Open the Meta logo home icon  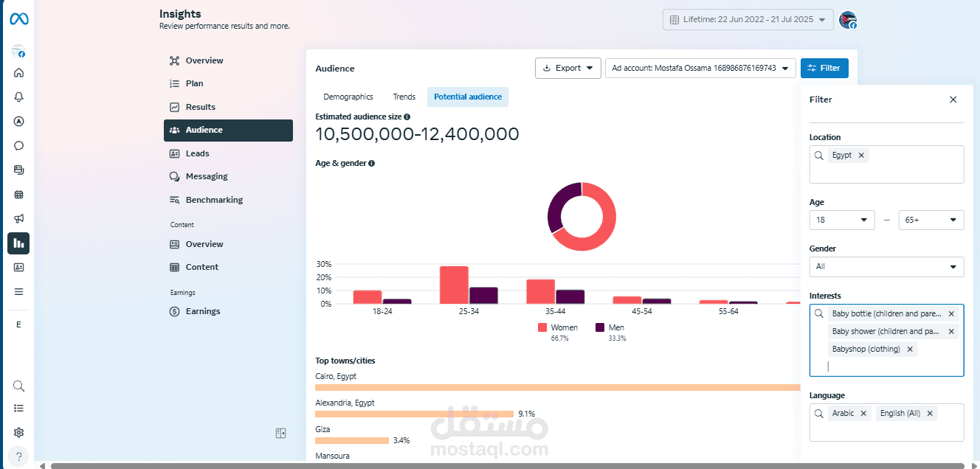tap(18, 19)
